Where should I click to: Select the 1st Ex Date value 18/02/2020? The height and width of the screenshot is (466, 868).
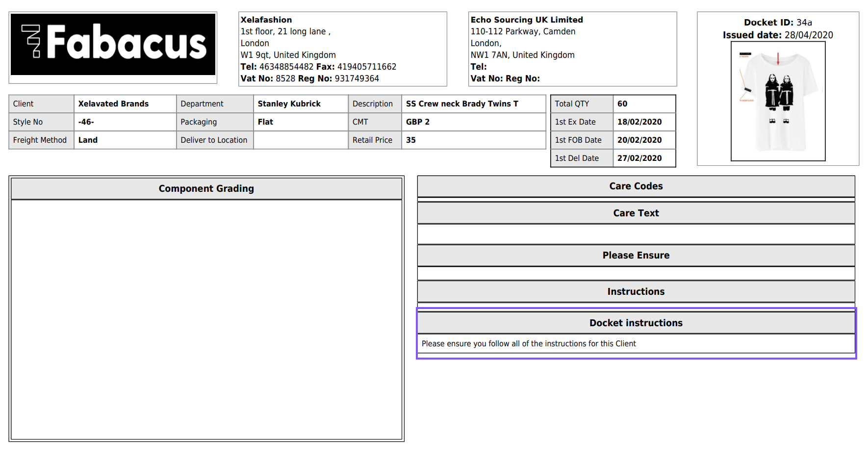point(639,122)
